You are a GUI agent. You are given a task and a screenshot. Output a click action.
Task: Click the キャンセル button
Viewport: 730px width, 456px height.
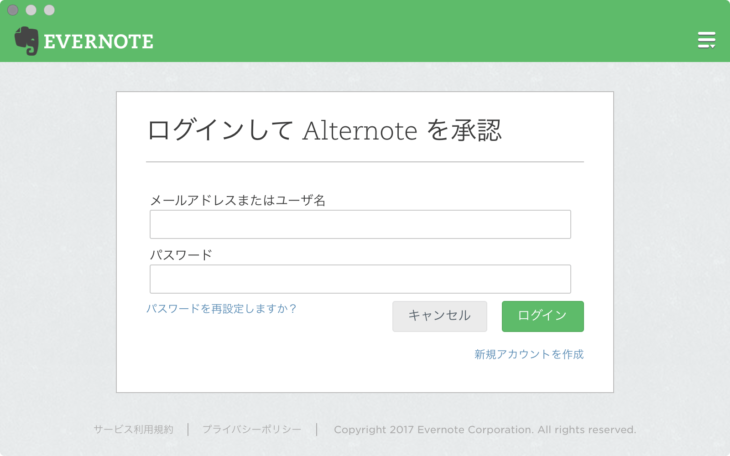(x=439, y=316)
